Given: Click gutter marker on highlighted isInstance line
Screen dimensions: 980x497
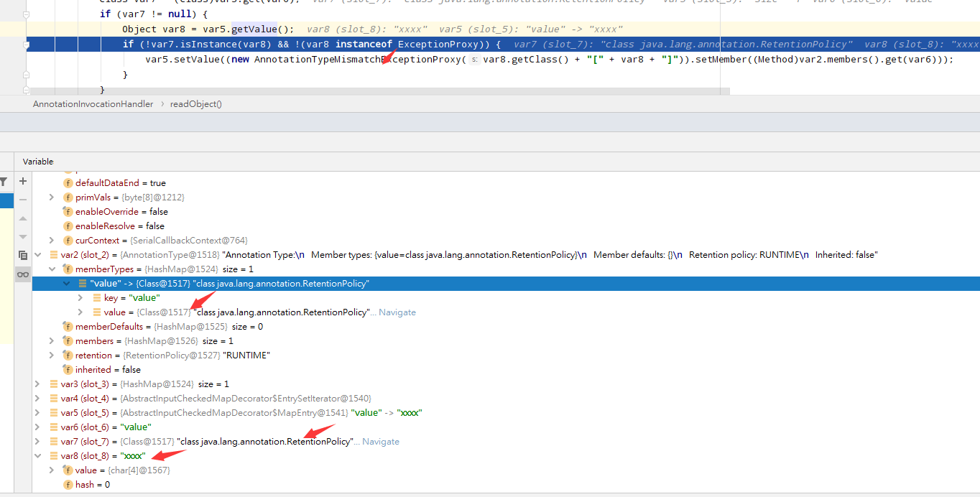Looking at the screenshot, I should (27, 45).
